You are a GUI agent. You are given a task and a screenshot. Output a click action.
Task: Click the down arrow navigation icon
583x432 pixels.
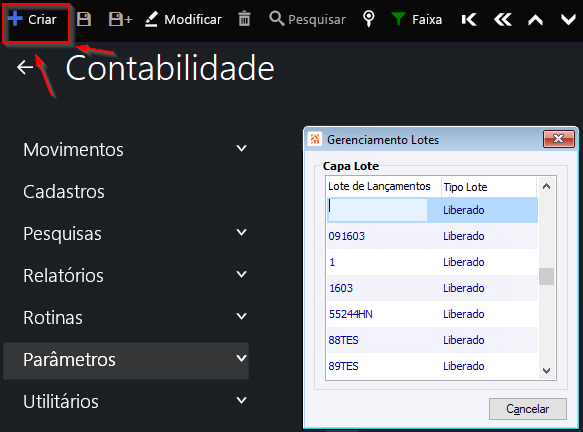click(568, 19)
